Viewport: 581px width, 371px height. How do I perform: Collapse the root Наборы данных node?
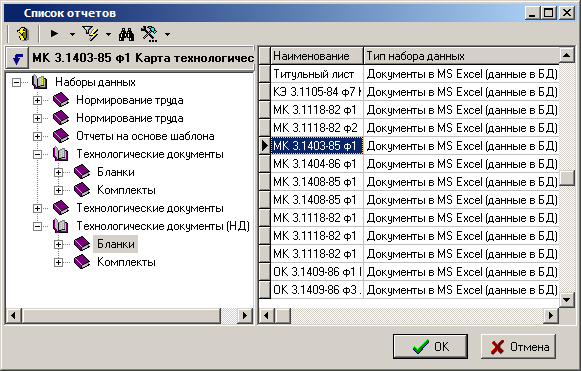16,82
